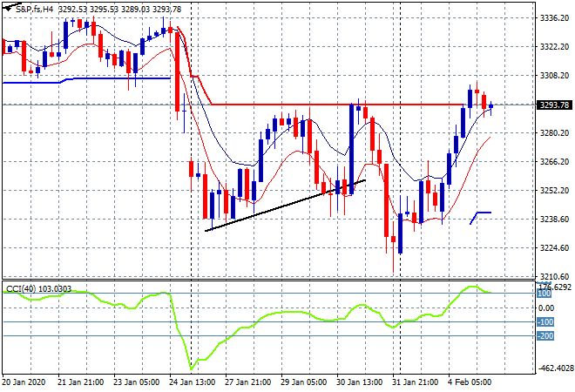Click the 21 Jan 21:00 time label
575x392 pixels.
[x=81, y=382]
